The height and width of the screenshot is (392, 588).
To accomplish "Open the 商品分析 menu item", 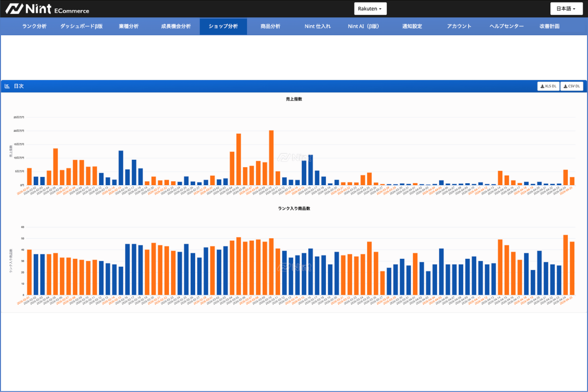I will [270, 26].
